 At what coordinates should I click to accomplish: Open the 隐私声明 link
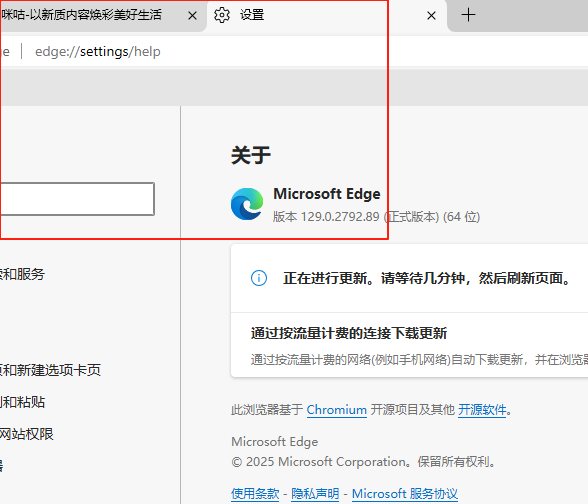point(315,494)
